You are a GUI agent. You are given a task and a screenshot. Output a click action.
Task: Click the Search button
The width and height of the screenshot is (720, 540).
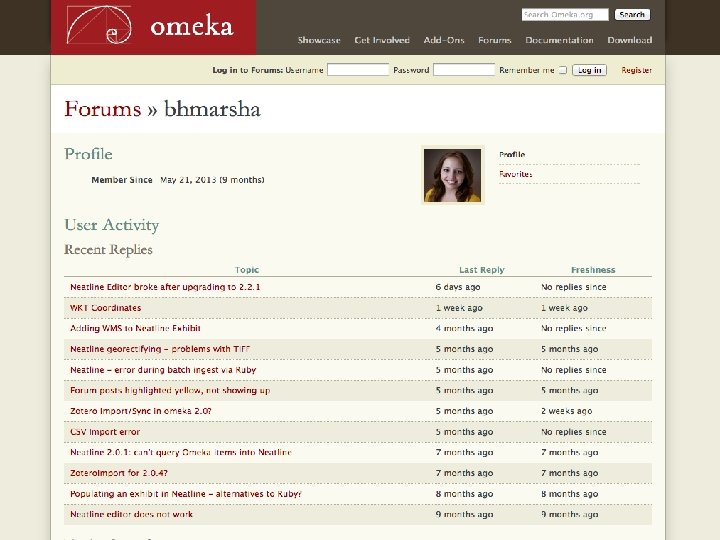632,15
